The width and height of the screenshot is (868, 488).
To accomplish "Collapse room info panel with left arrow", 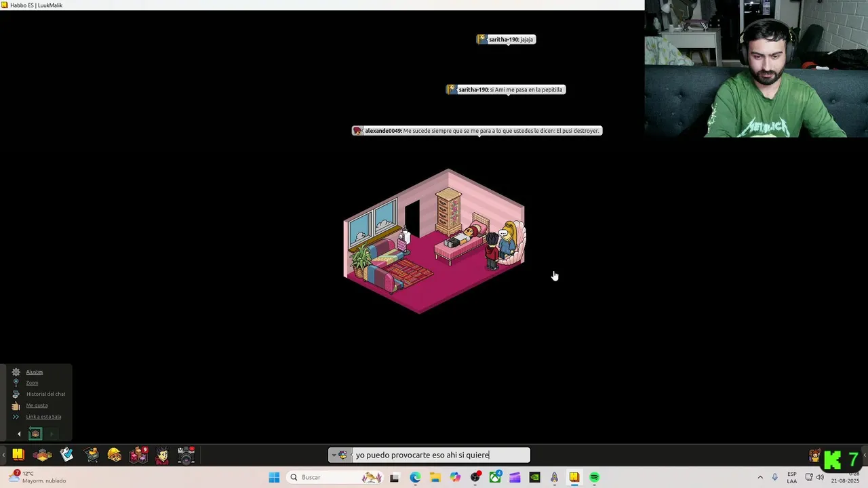I will [x=19, y=434].
